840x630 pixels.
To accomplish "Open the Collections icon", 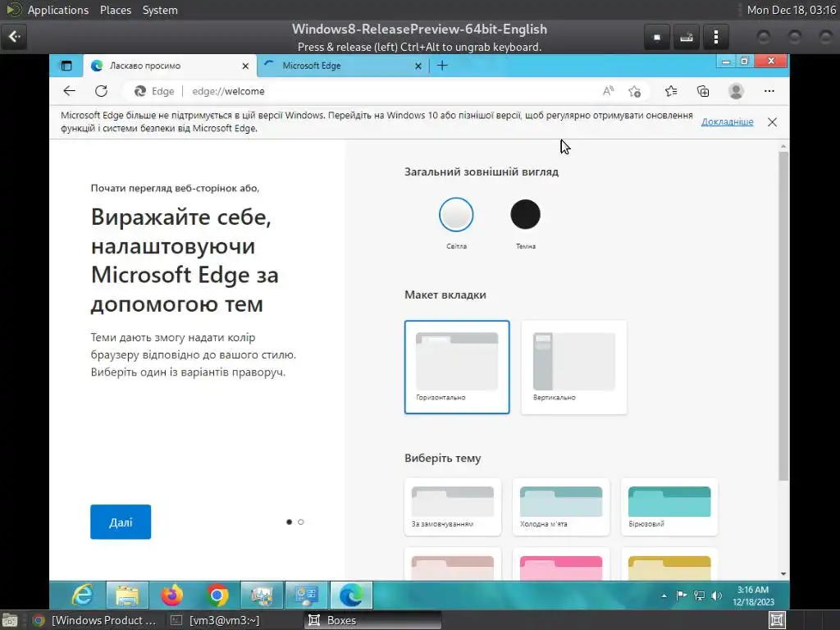I will point(703,91).
